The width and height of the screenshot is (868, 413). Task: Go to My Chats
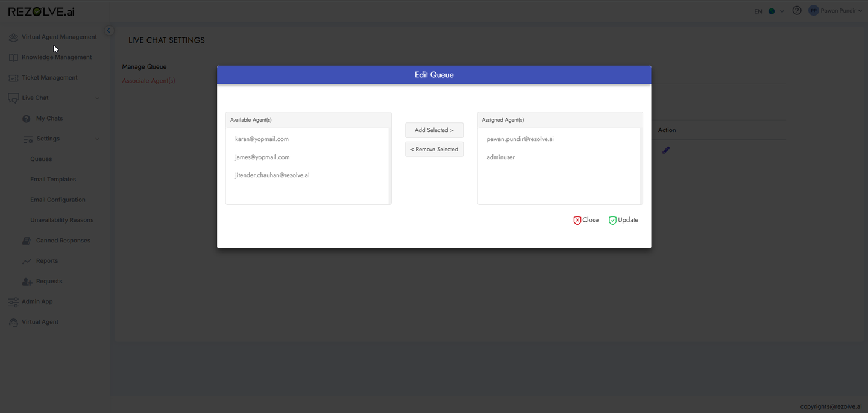click(49, 119)
